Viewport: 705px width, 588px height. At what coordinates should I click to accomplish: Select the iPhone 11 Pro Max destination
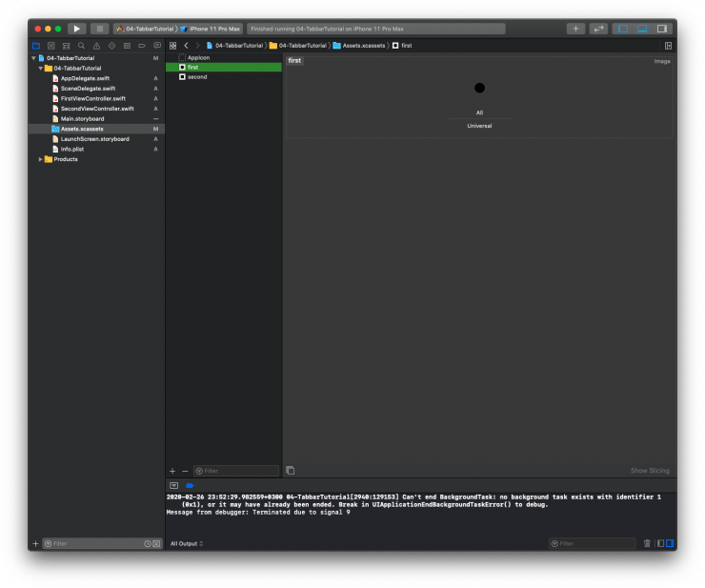coord(213,29)
